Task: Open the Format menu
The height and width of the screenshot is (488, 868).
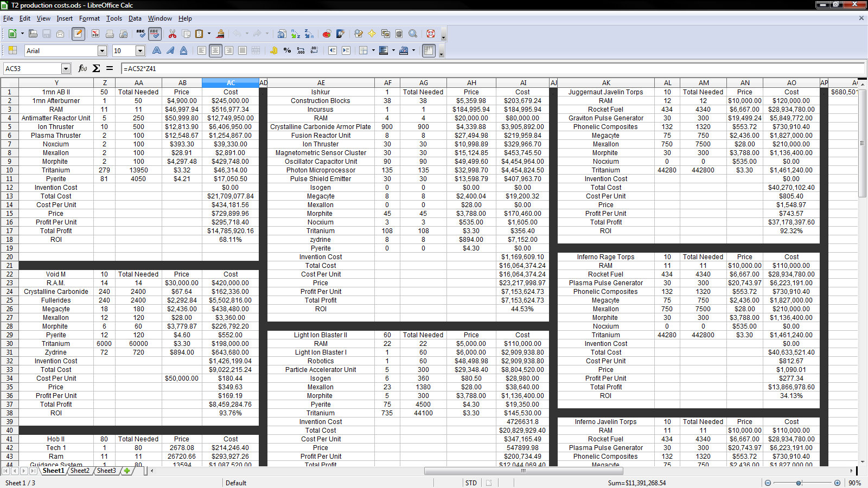Action: click(90, 18)
